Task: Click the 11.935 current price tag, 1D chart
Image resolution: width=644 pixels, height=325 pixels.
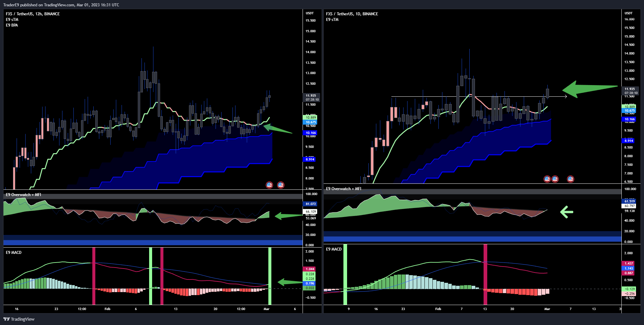Action: (630, 91)
